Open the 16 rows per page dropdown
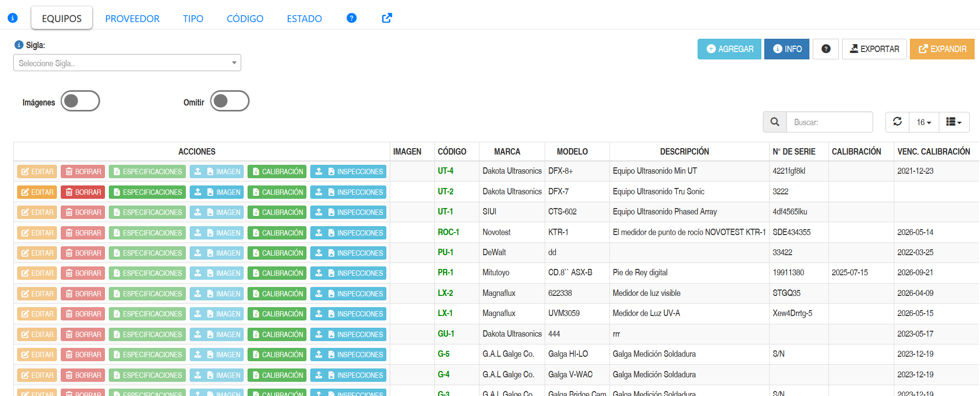The height and width of the screenshot is (396, 980). [x=924, y=122]
